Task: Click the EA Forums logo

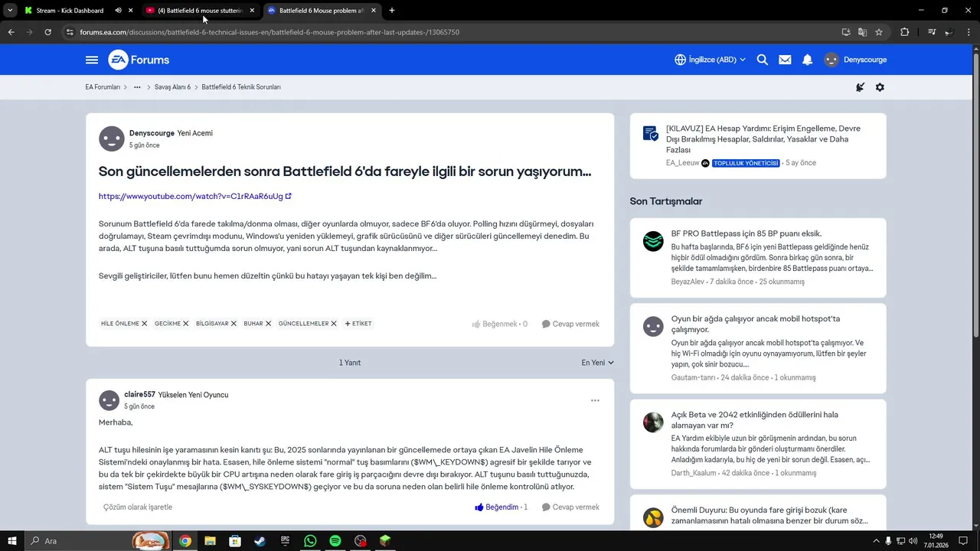Action: 139,60
